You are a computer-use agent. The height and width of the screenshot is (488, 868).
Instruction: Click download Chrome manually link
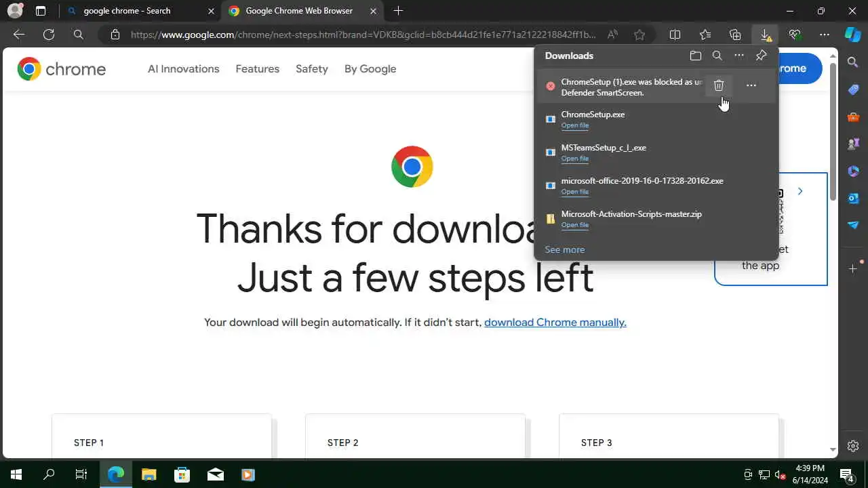click(555, 323)
